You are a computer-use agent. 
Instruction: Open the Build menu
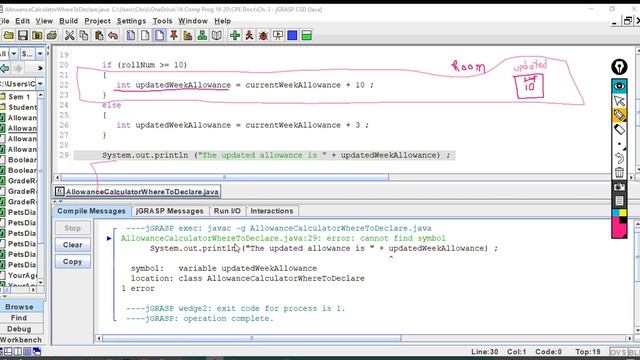pyautogui.click(x=68, y=21)
